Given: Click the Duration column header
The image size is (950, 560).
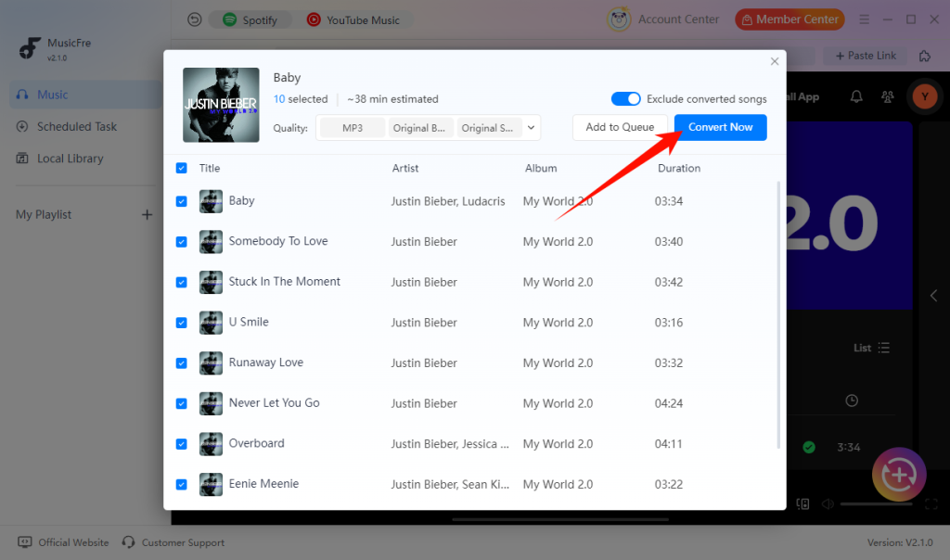Looking at the screenshot, I should coord(678,169).
